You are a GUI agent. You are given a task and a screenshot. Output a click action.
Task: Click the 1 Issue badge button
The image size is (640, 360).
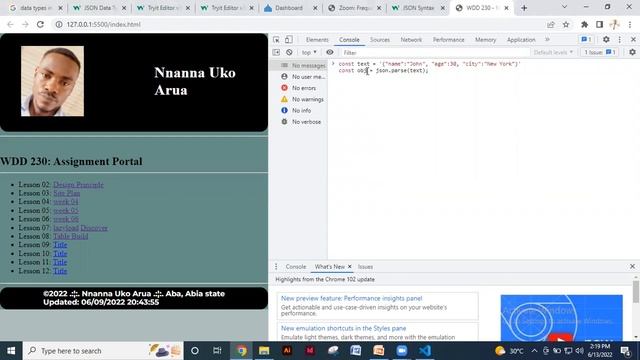point(600,52)
